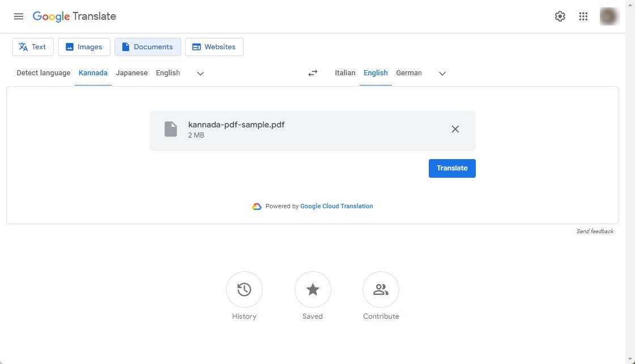Expand the source language list chevron
This screenshot has width=635, height=364.
coord(201,73)
